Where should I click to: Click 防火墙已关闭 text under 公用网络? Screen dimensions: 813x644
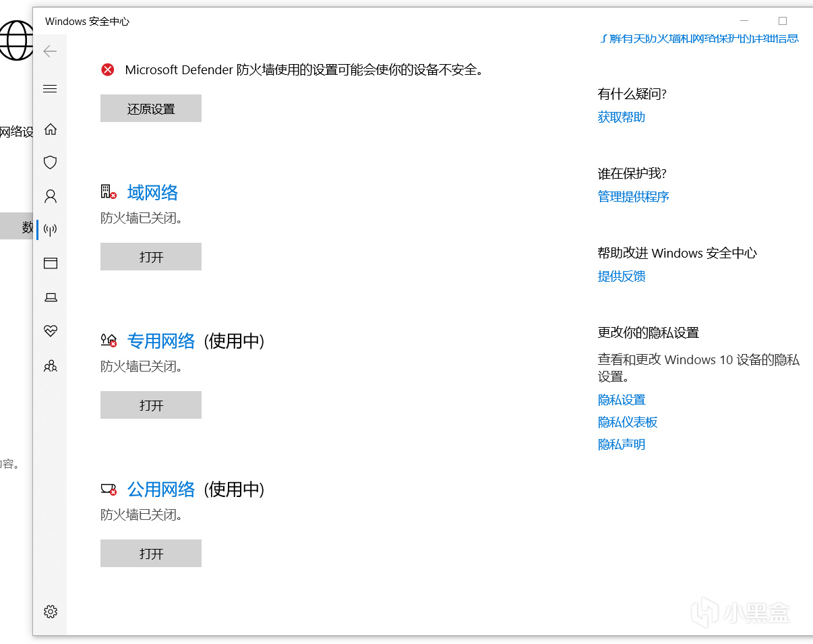[142, 515]
